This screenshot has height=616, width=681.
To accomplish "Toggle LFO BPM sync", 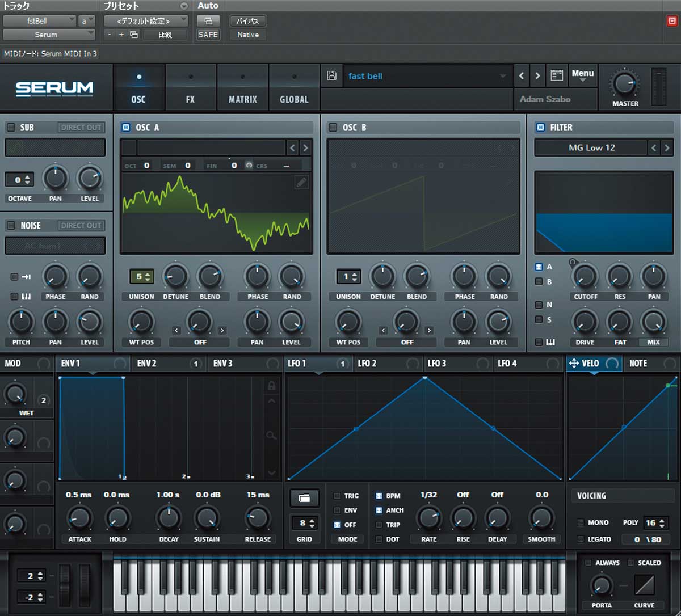I will click(x=379, y=496).
